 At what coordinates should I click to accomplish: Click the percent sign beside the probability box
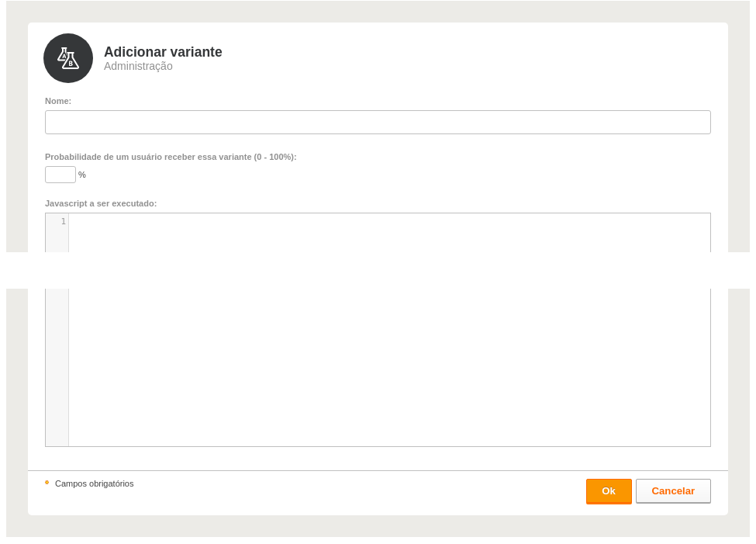coord(82,175)
